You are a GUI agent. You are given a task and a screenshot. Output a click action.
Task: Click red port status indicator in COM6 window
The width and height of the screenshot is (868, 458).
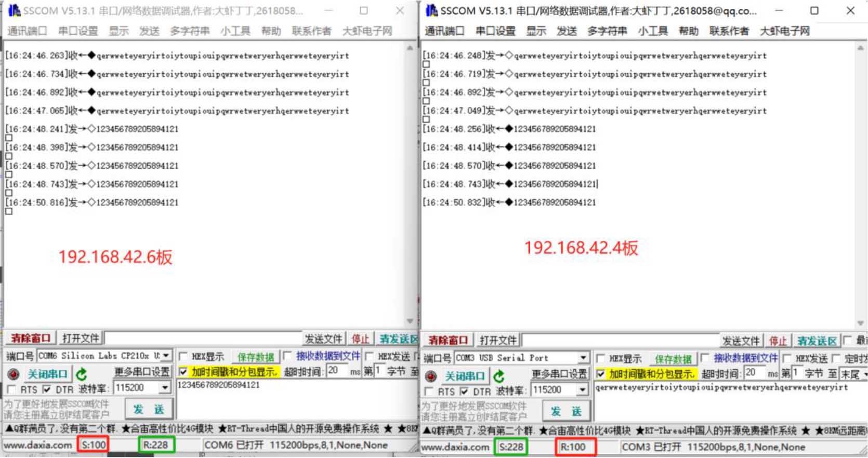tap(14, 374)
